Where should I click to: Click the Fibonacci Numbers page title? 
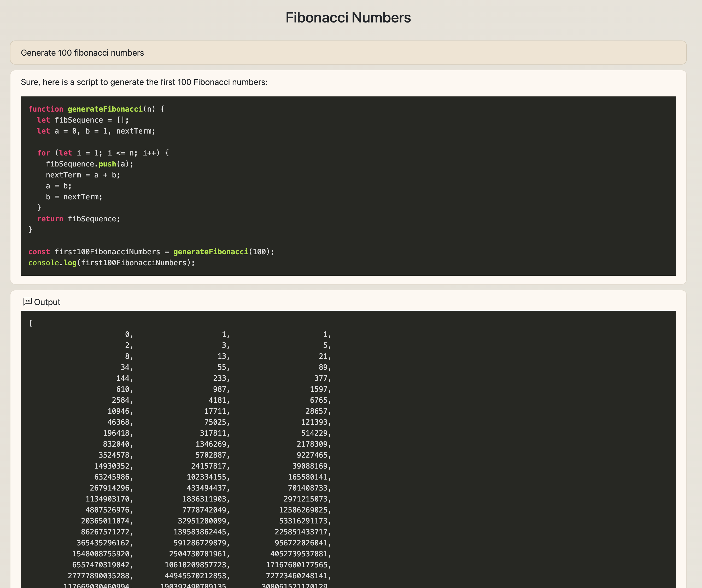pos(348,18)
